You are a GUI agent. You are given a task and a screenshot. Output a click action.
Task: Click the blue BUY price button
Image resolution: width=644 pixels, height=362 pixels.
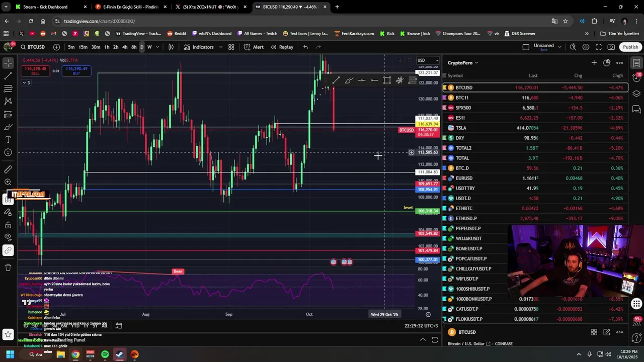point(76,71)
